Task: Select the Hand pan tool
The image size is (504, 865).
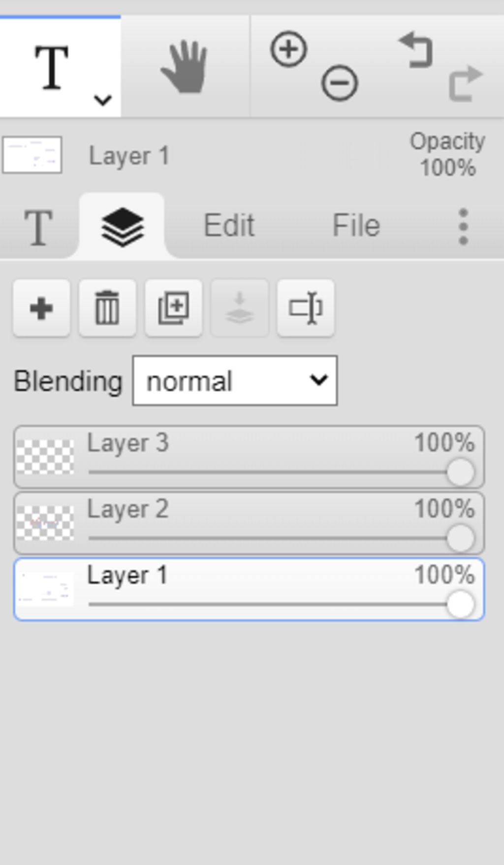Action: [x=185, y=66]
